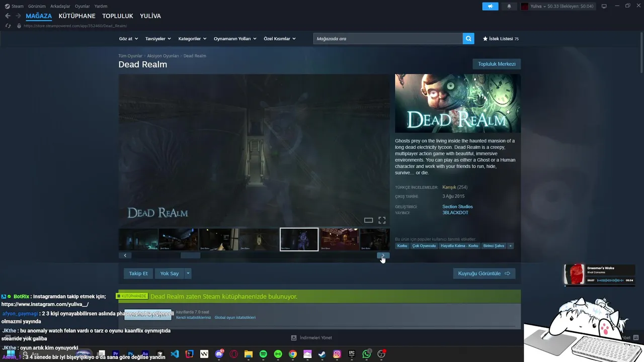
Task: Open Spotify from the taskbar
Action: pos(263,354)
